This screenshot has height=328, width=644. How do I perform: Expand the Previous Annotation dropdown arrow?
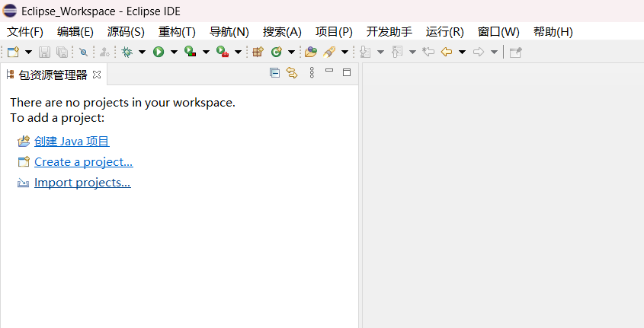(x=412, y=52)
